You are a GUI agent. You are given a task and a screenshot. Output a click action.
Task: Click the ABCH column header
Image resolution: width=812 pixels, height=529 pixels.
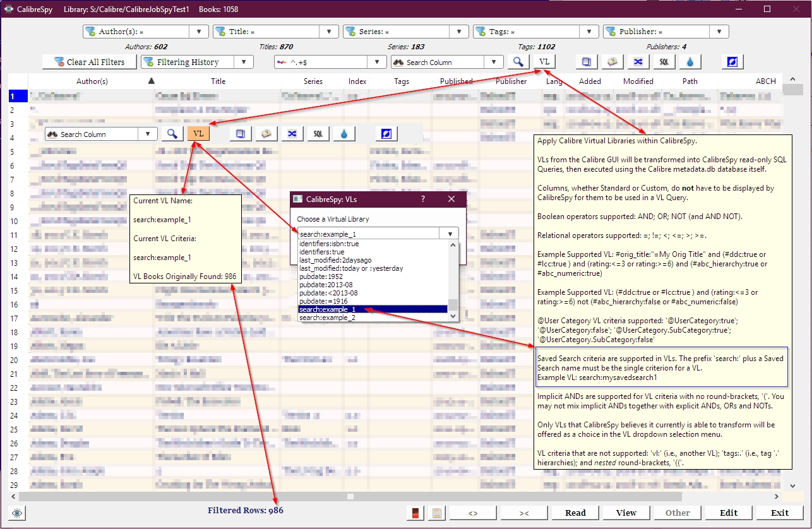point(766,81)
